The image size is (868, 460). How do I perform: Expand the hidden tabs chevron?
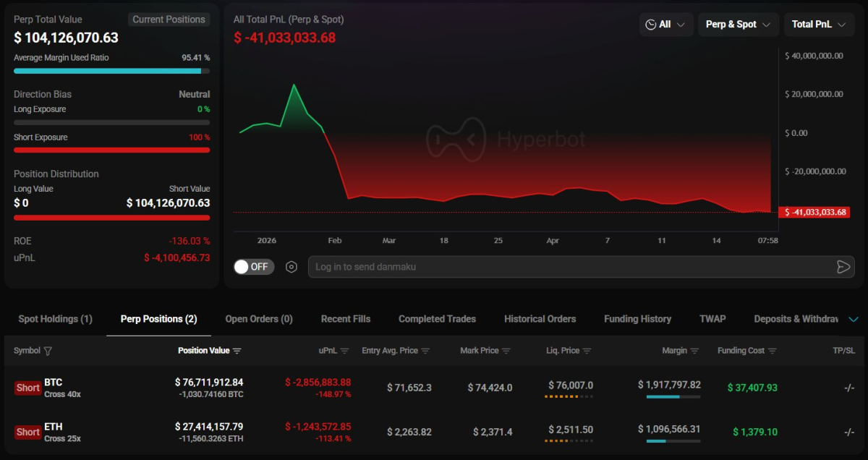point(854,319)
